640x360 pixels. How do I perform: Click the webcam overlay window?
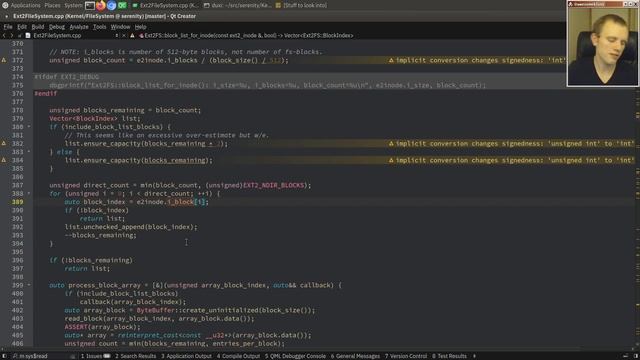click(602, 43)
